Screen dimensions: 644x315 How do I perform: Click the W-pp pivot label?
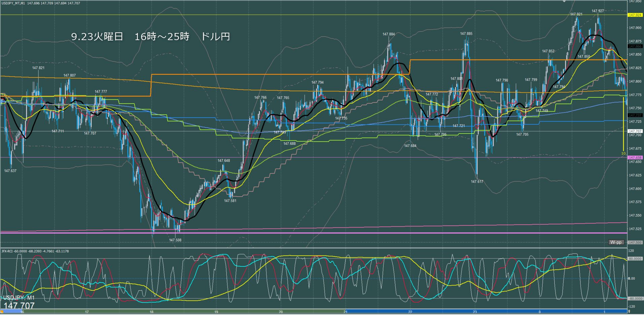click(616, 242)
